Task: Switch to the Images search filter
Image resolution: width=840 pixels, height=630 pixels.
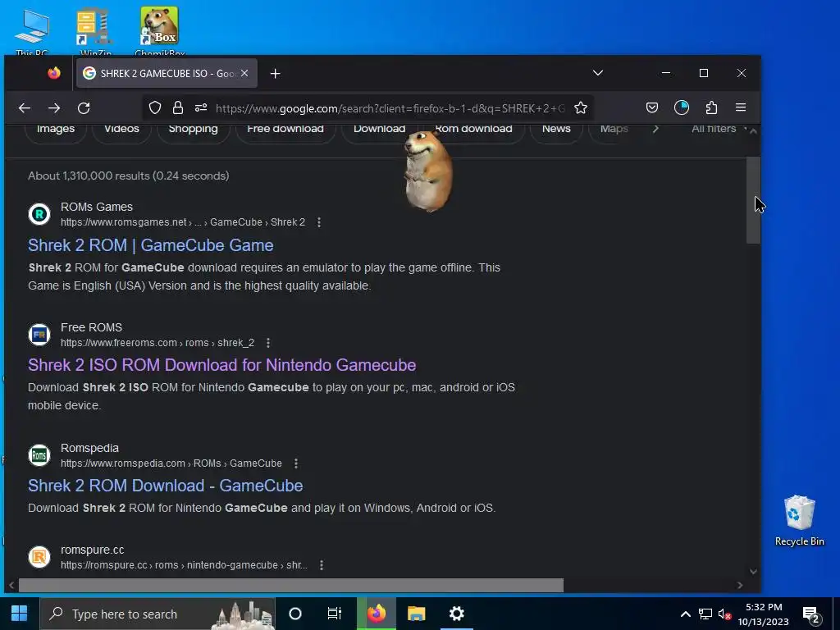Action: (56, 129)
